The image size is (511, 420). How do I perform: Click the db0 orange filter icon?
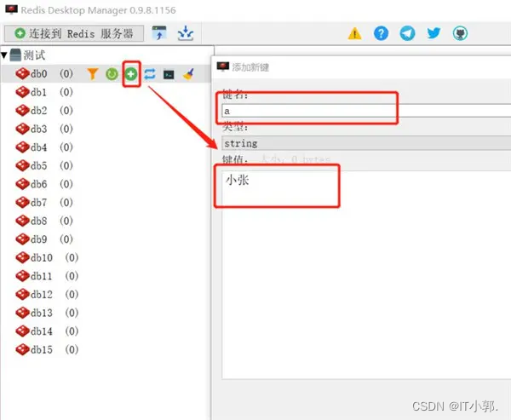click(x=93, y=74)
